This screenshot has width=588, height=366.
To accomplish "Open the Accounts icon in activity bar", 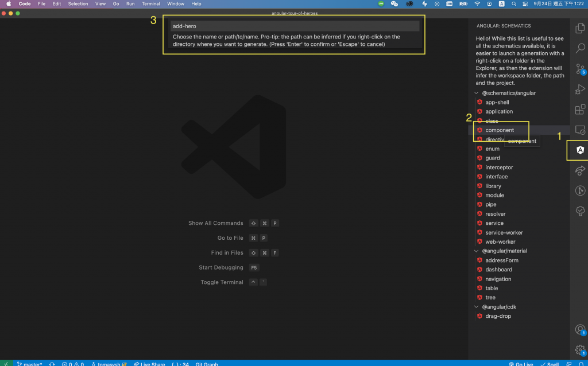I will tap(580, 330).
